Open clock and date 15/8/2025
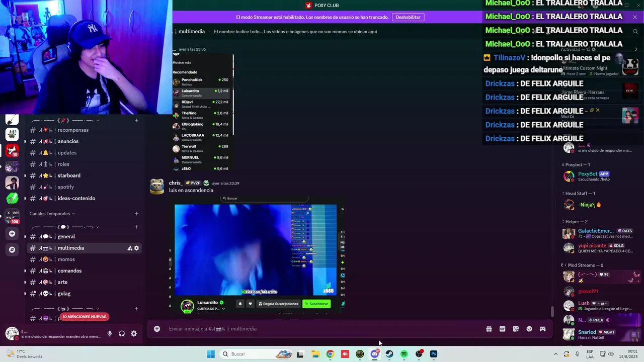The width and height of the screenshot is (644, 362). [x=627, y=354]
